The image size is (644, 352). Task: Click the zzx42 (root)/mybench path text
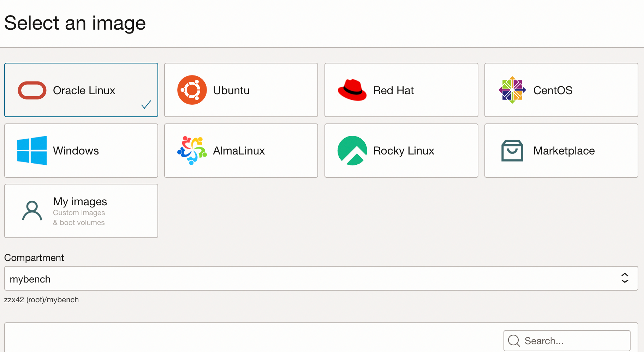click(42, 299)
